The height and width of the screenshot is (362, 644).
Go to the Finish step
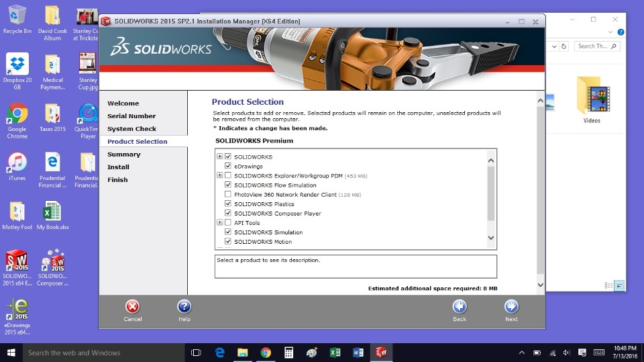click(117, 180)
